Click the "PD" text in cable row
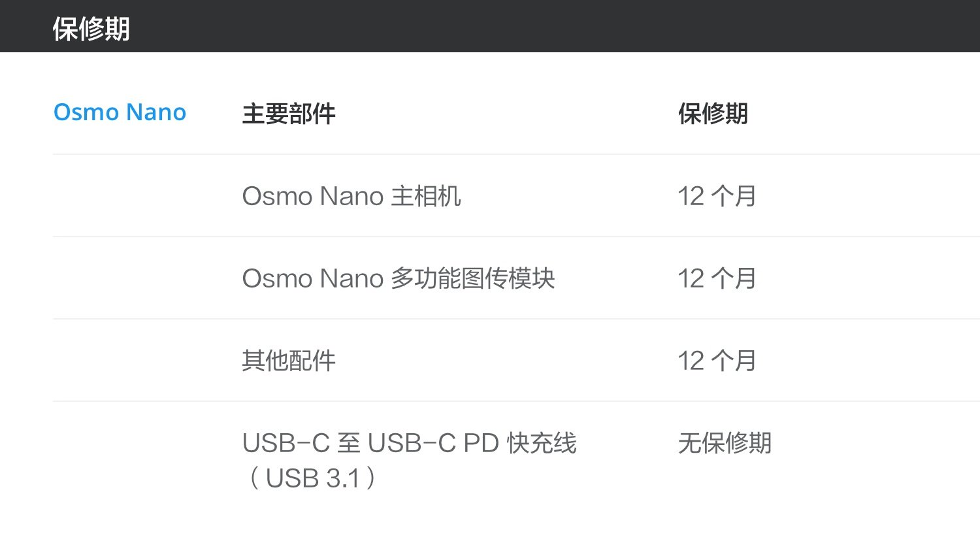980x558 pixels. (x=481, y=443)
